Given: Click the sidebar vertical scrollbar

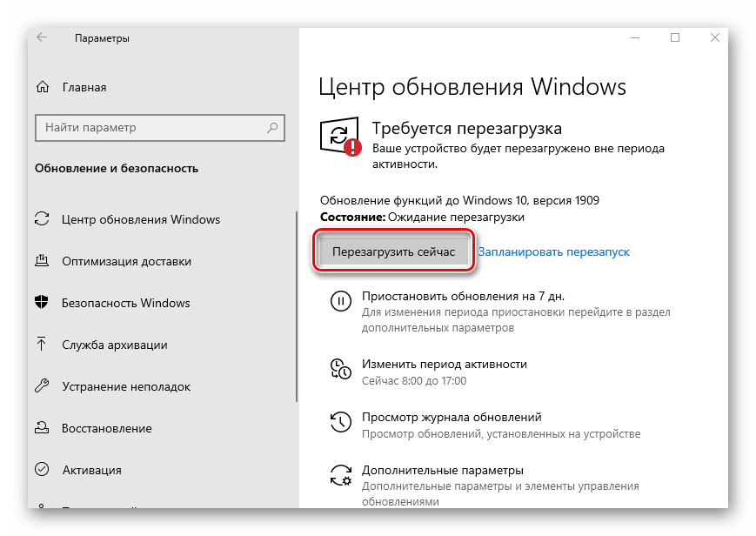Looking at the screenshot, I should pos(297,307).
